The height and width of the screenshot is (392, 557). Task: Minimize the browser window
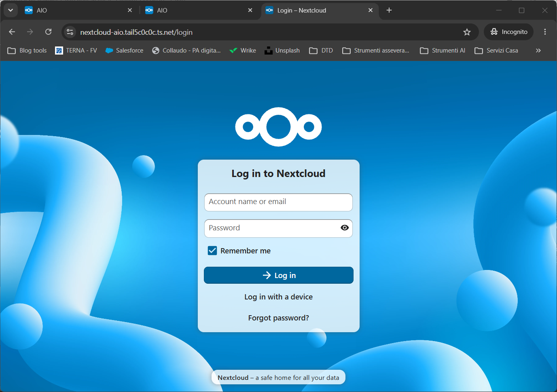[x=499, y=10]
